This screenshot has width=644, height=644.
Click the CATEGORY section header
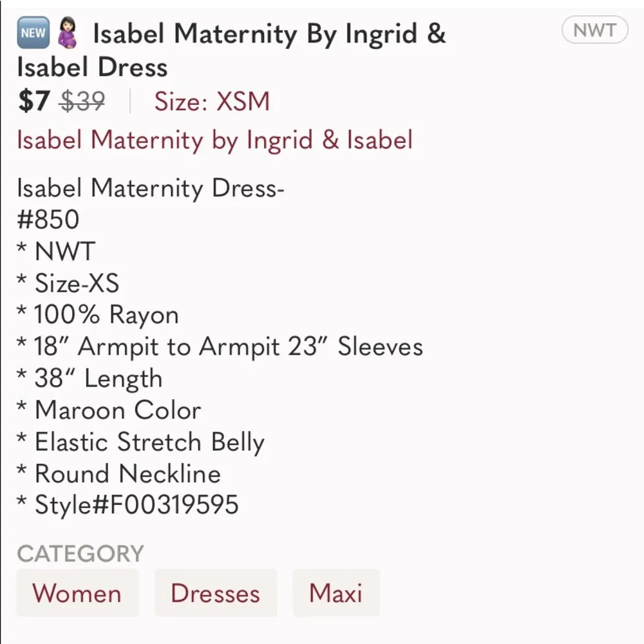point(79,553)
